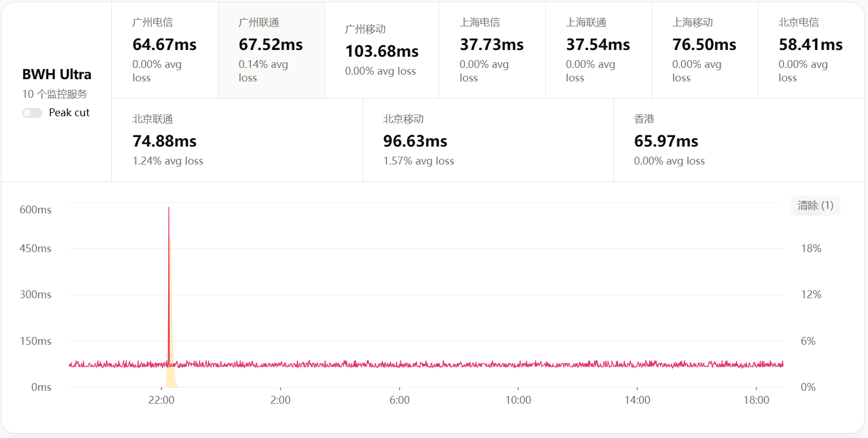Select the 广州联通 monitor card
This screenshot has width=868, height=438.
pos(271,50)
